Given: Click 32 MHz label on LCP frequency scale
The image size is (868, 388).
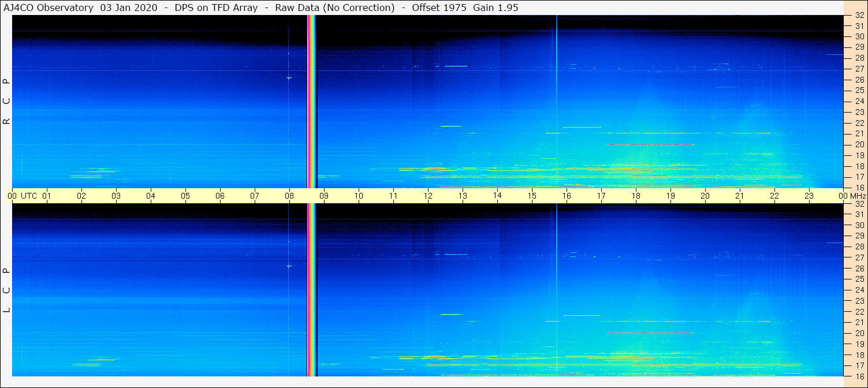Looking at the screenshot, I should [859, 204].
